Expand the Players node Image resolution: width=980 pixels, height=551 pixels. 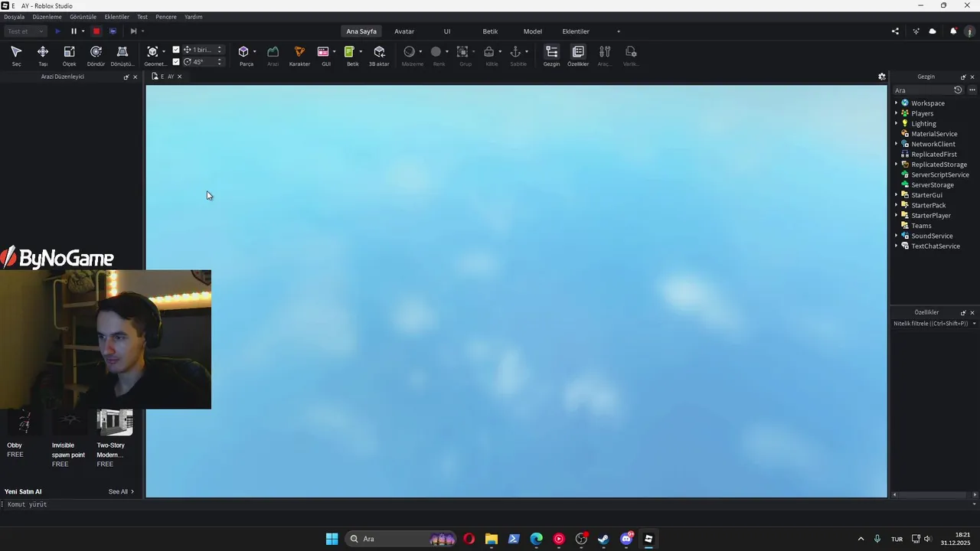896,113
